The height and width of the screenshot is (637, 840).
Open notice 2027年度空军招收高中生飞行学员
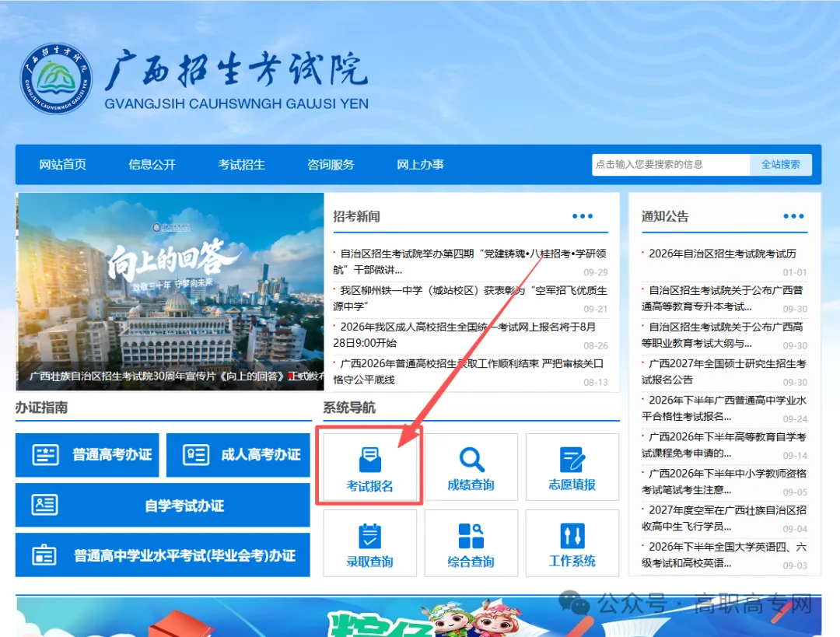coord(724,518)
